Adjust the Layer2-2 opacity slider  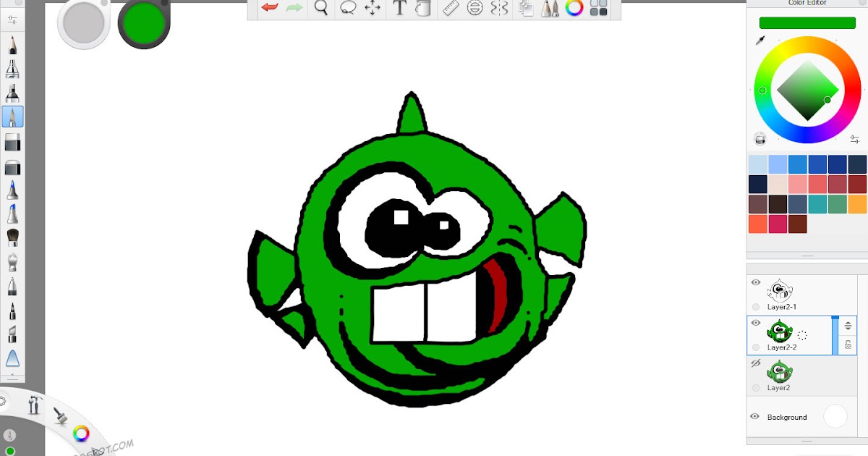click(835, 335)
